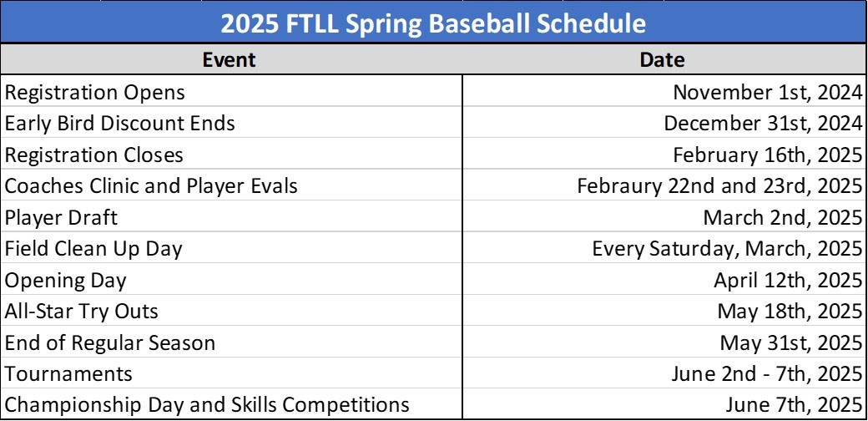Select the March 2nd, 2025 date cell
Screen dimensions: 868x421
(x=664, y=216)
